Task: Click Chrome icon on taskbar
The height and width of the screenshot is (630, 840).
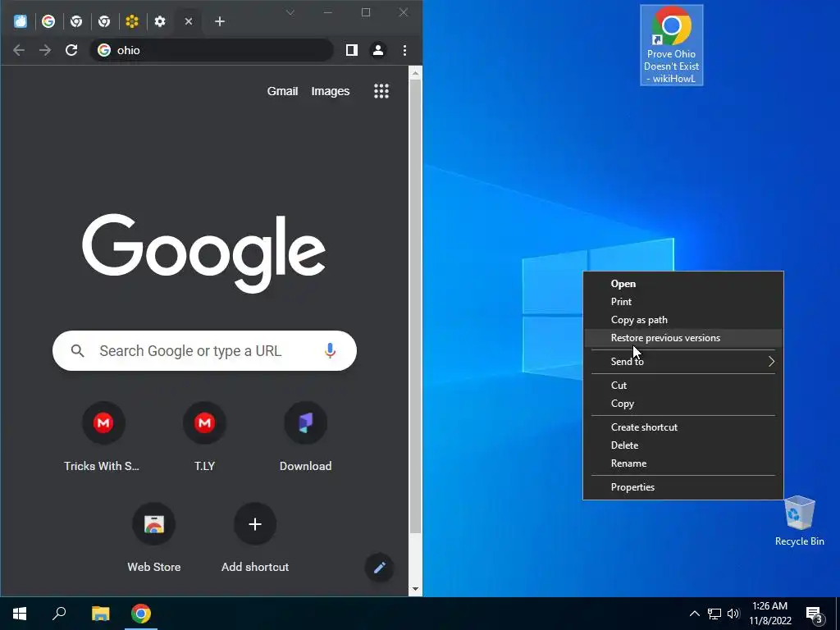Action: click(141, 614)
